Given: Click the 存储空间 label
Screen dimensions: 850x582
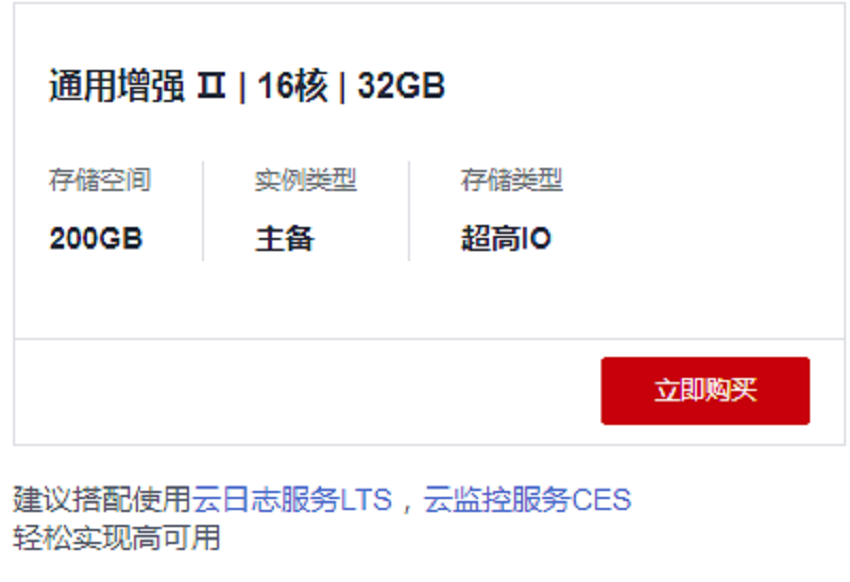Looking at the screenshot, I should click(100, 180).
